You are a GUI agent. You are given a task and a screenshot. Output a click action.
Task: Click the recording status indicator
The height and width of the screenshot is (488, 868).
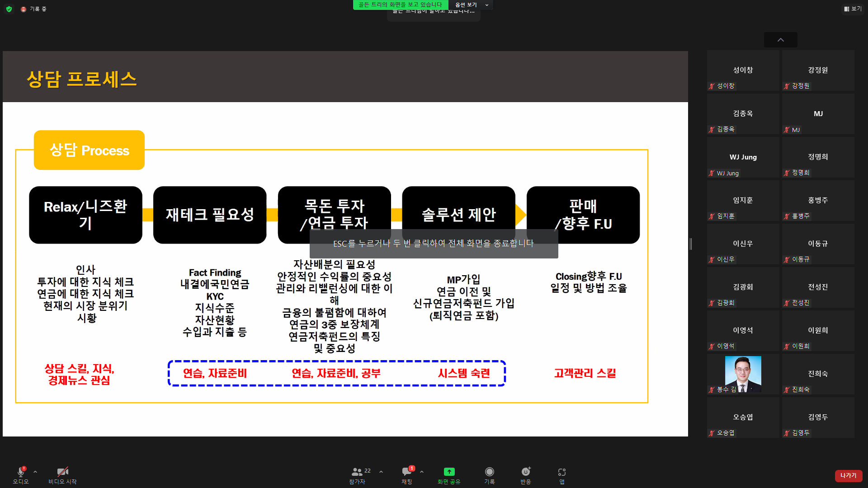[33, 9]
